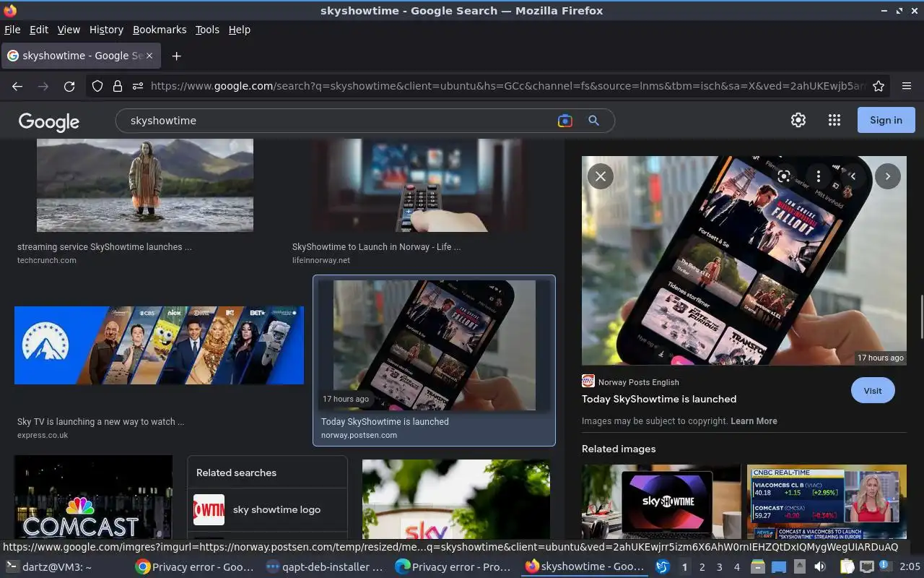924x578 pixels.
Task: Close the skyshowtime tab
Action: pyautogui.click(x=149, y=56)
